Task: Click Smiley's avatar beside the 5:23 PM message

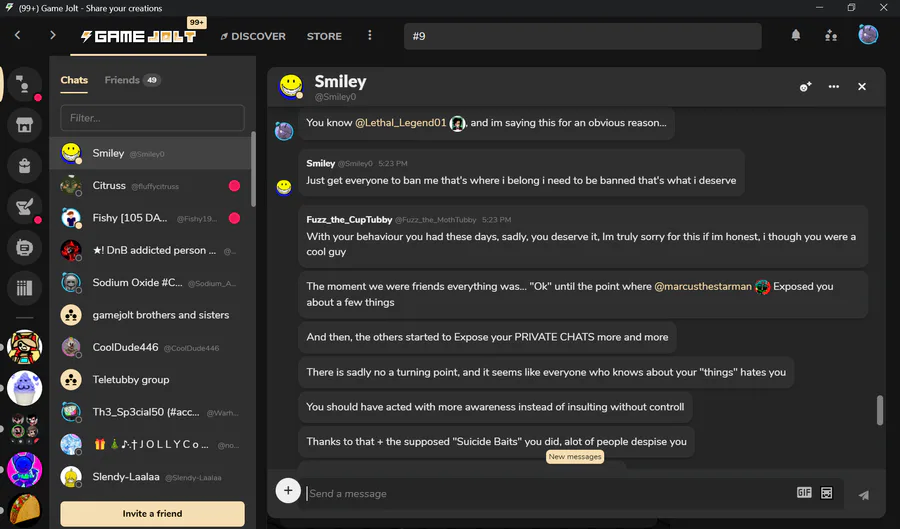Action: [284, 187]
